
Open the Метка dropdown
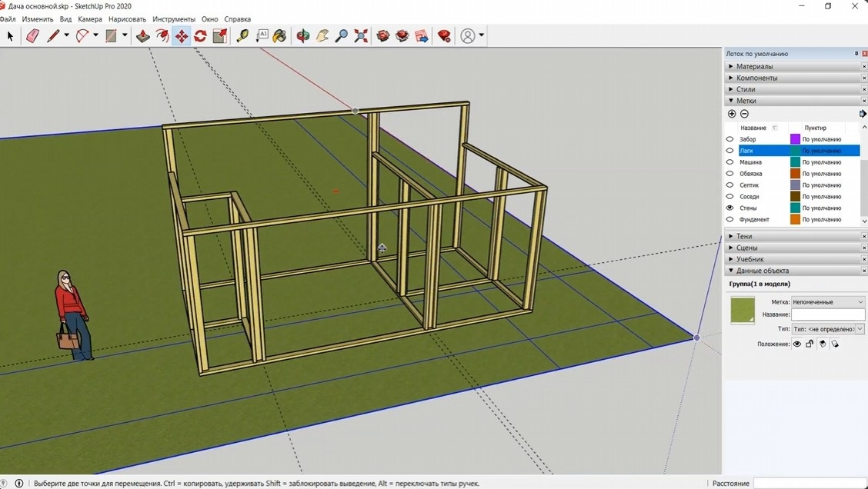827,302
